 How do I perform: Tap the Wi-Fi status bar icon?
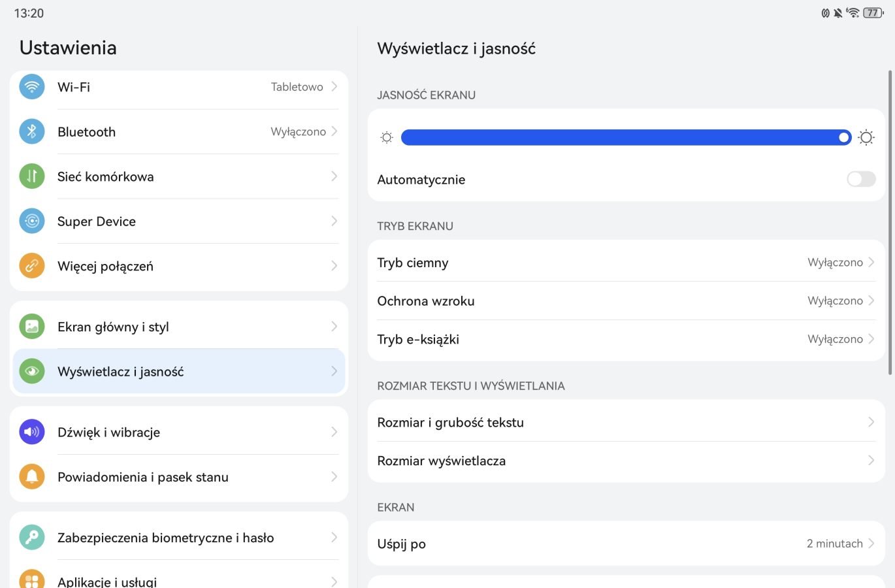point(853,12)
